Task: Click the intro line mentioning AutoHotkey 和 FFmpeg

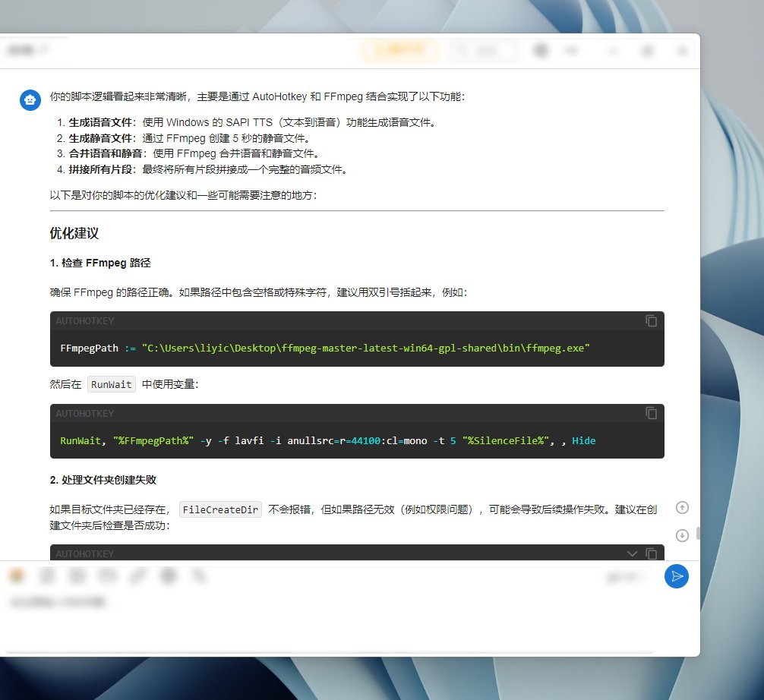Action: click(257, 96)
